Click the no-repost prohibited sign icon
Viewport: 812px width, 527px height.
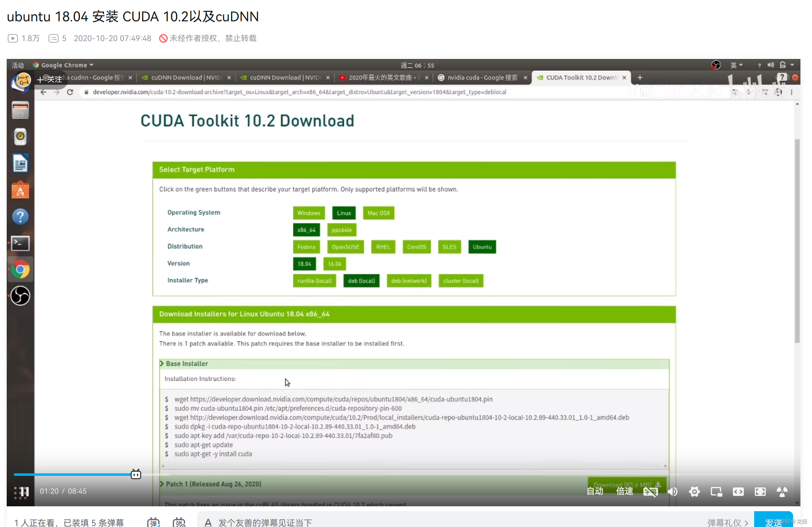point(163,38)
